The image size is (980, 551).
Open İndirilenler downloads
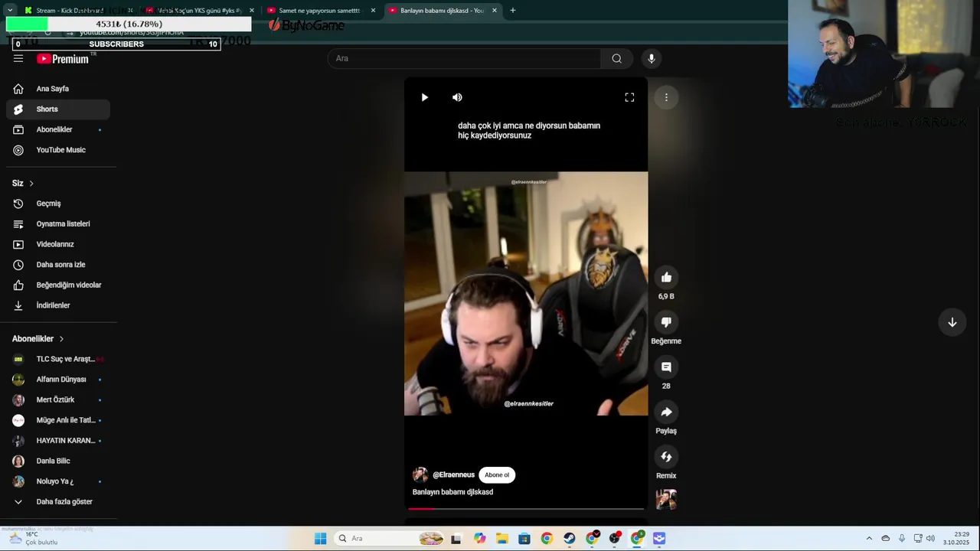pyautogui.click(x=58, y=305)
